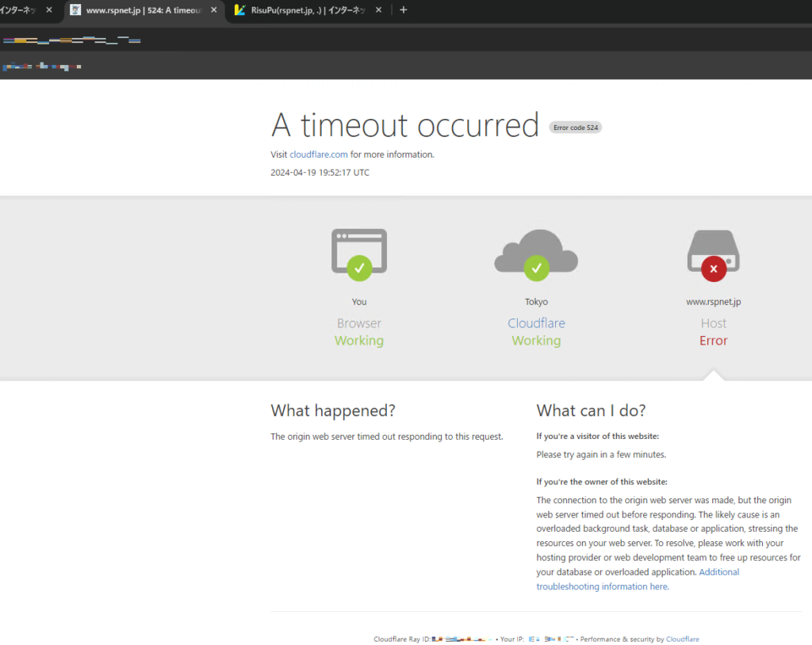Open the cloudflare.com link
The height and width of the screenshot is (645, 812).
click(319, 155)
